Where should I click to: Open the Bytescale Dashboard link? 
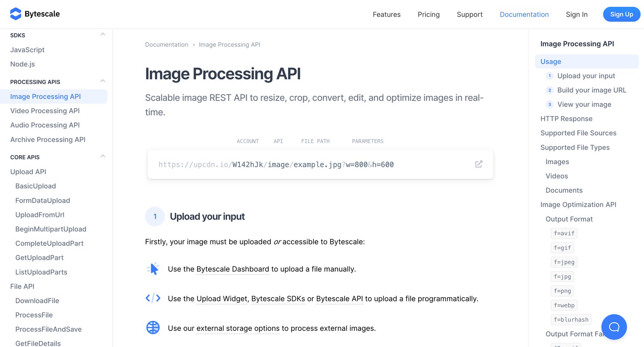233,269
